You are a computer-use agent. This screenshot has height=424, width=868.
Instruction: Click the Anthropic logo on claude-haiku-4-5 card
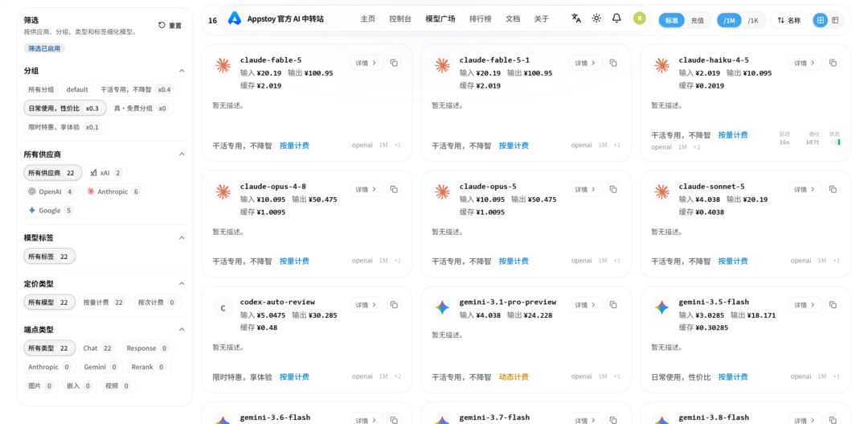point(661,66)
